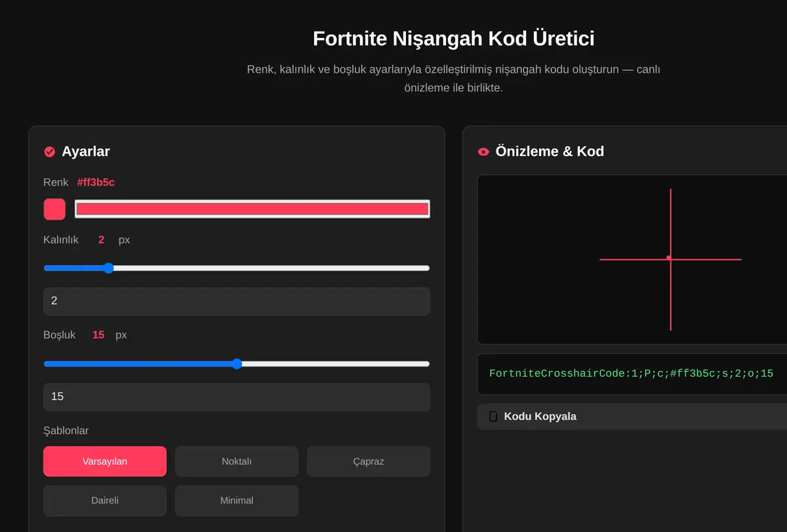Click the red 2 thickness value

(x=101, y=240)
